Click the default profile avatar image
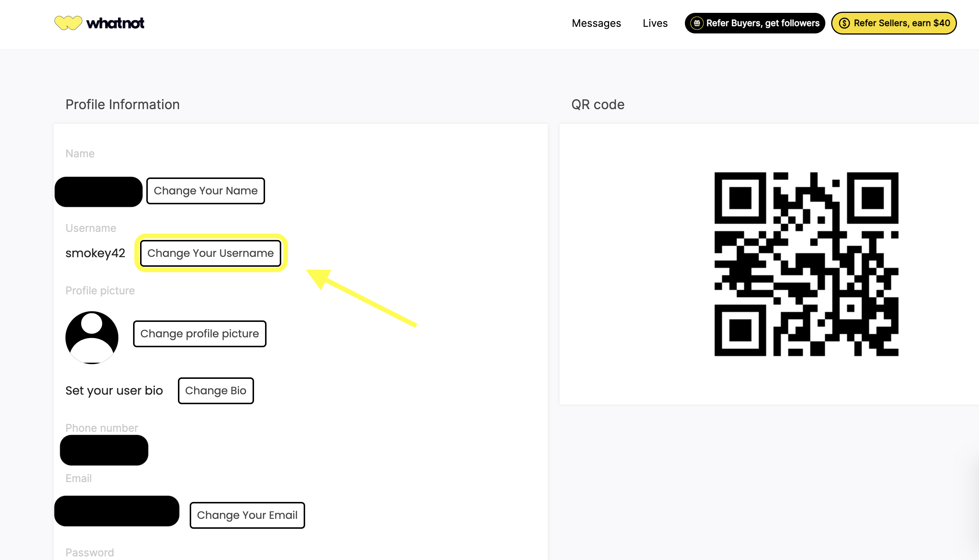Screen dimensions: 979x560 [92, 337]
